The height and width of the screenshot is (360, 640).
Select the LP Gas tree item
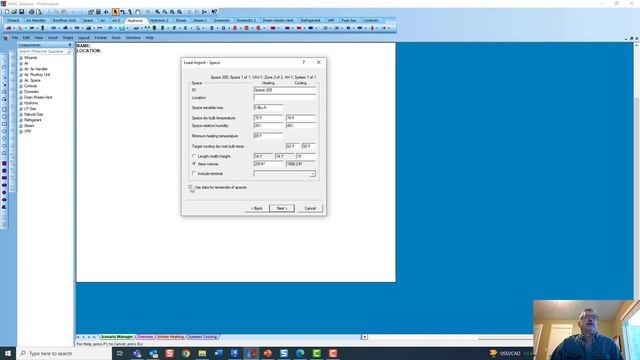click(x=30, y=109)
